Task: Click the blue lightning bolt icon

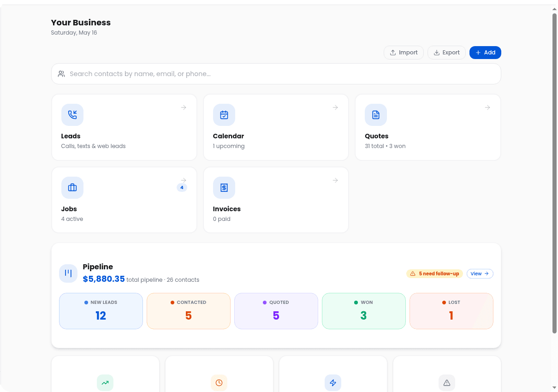Action: [x=333, y=383]
